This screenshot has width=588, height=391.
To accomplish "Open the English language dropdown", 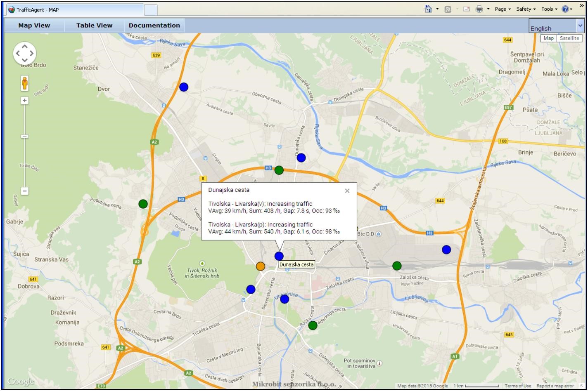I will [x=556, y=26].
